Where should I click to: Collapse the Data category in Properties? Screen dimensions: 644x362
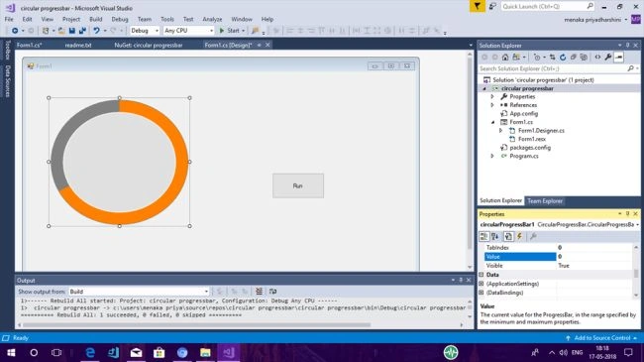[482, 275]
